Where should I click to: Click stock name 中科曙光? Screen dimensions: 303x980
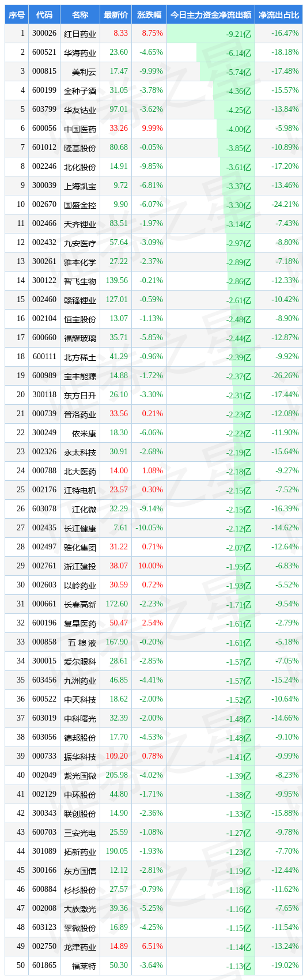[80, 719]
